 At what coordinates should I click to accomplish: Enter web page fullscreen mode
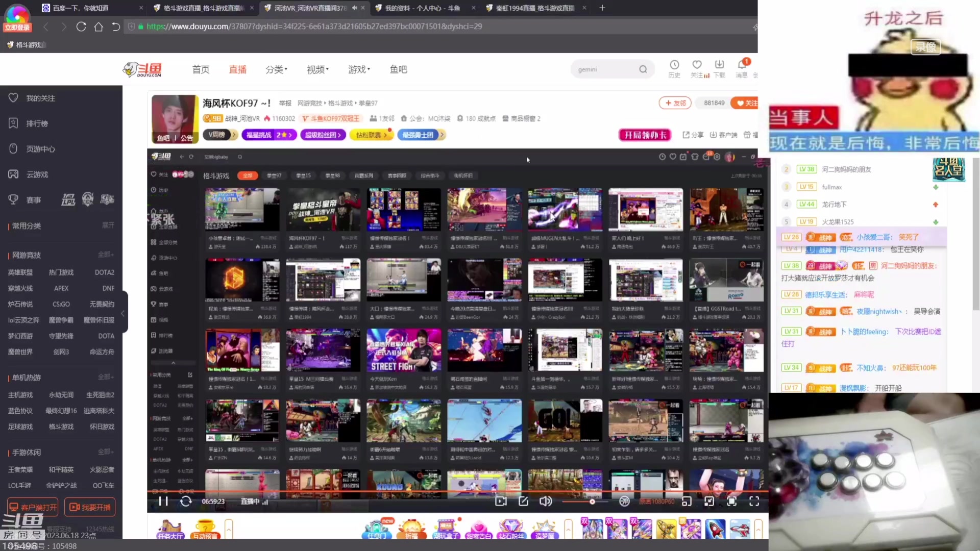point(731,501)
